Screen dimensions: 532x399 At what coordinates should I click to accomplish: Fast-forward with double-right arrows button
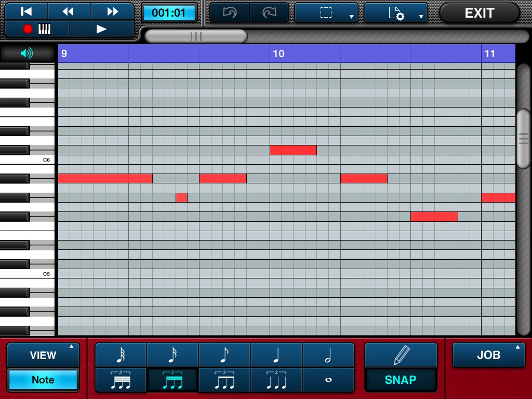(x=112, y=12)
